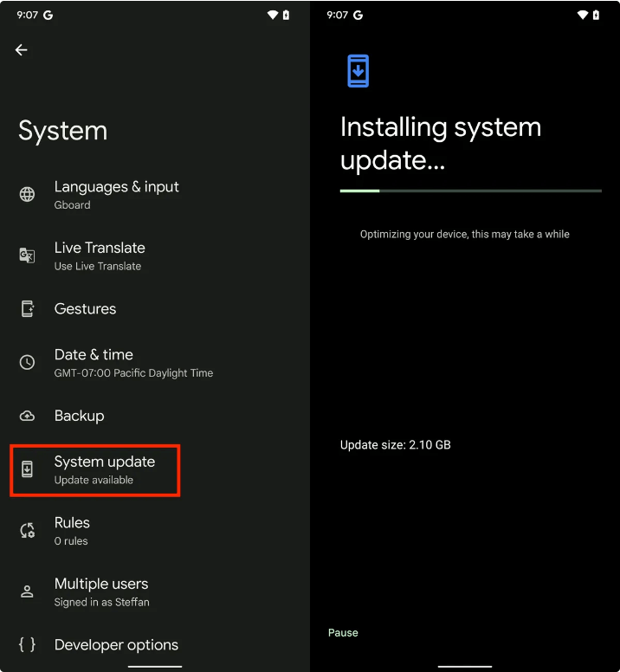Image resolution: width=620 pixels, height=672 pixels.
Task: Tap the 'Gboard' subtitle
Action: click(x=72, y=205)
